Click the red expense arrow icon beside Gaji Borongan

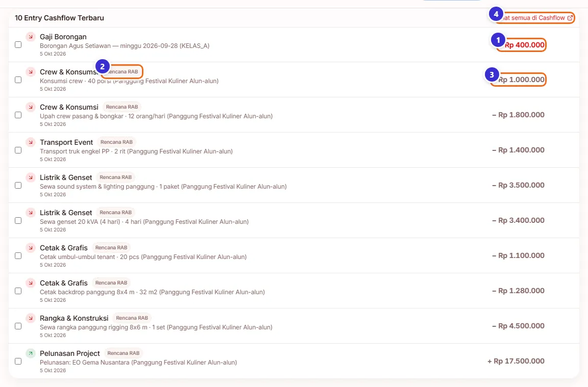31,37
